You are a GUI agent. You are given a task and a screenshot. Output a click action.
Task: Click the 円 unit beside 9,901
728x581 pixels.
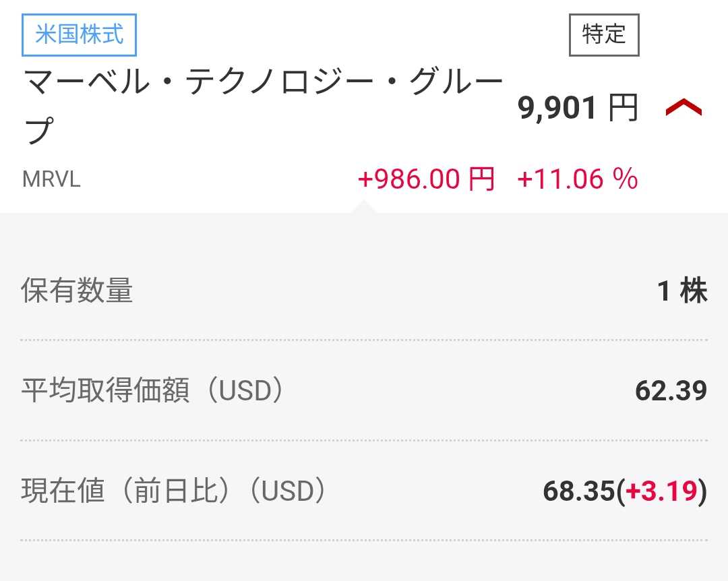click(x=623, y=108)
